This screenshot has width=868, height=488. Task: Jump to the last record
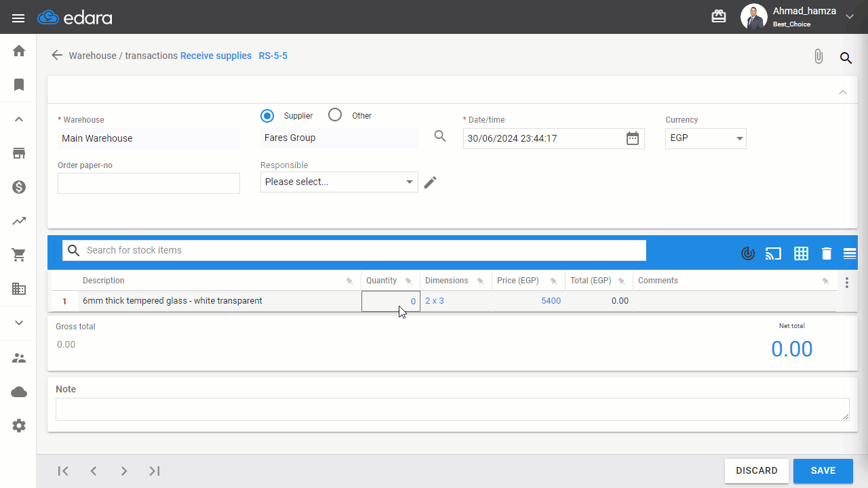pos(155,471)
